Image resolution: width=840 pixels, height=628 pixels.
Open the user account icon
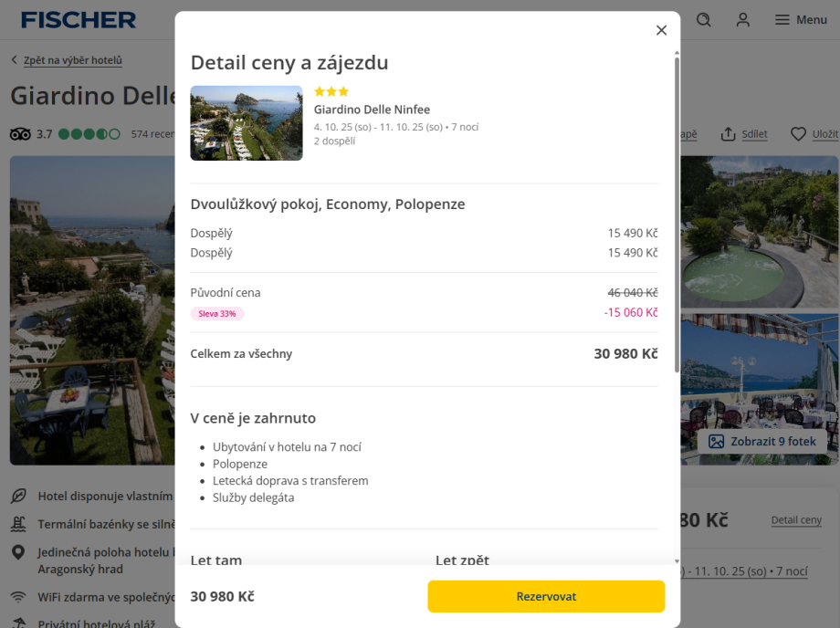coord(743,19)
